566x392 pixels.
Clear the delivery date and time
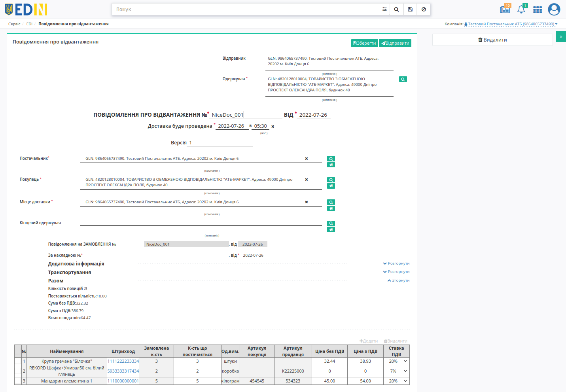click(x=273, y=127)
